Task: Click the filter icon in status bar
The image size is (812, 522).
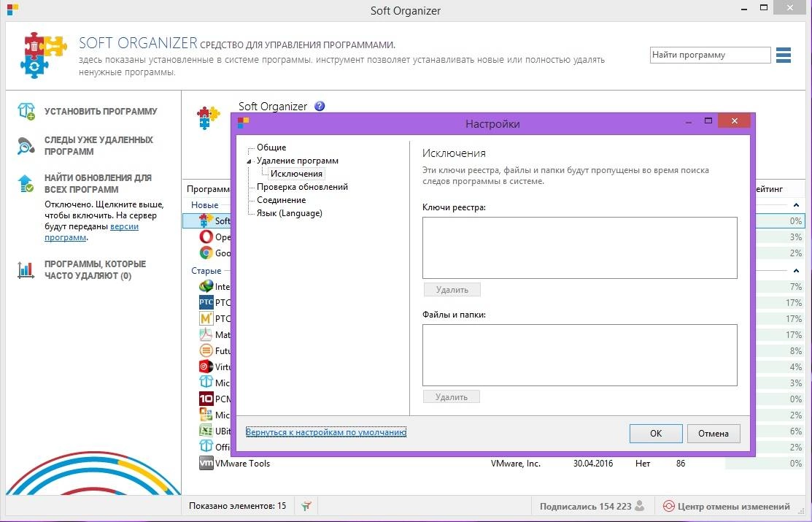Action: [306, 505]
